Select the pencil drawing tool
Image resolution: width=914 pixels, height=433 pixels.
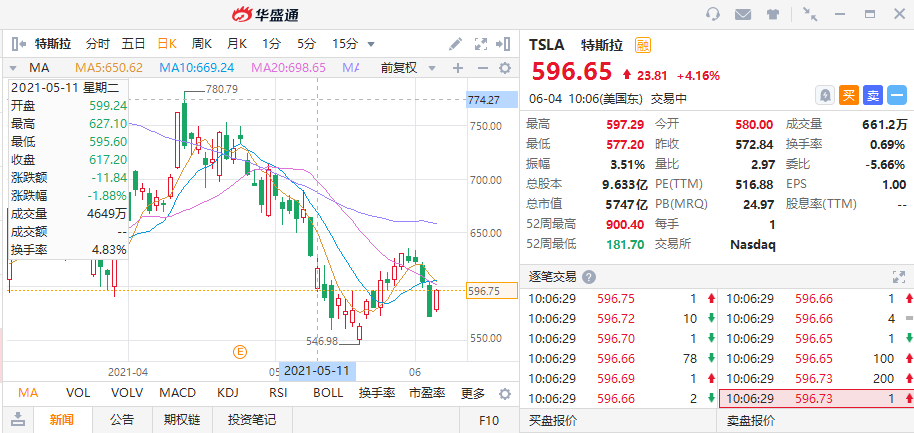pos(455,44)
